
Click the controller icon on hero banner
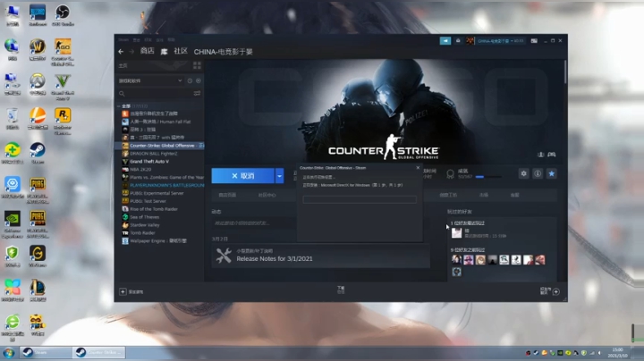pos(552,155)
